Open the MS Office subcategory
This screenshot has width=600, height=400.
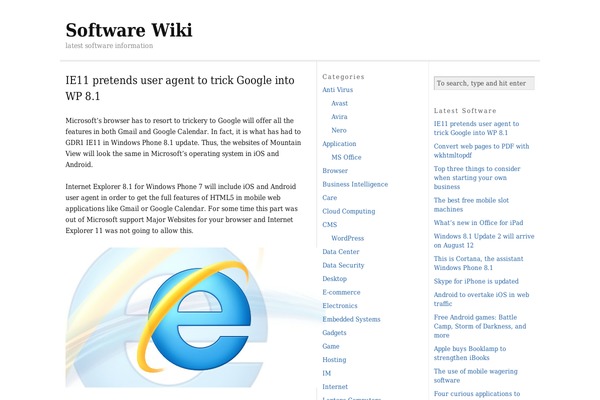point(346,157)
